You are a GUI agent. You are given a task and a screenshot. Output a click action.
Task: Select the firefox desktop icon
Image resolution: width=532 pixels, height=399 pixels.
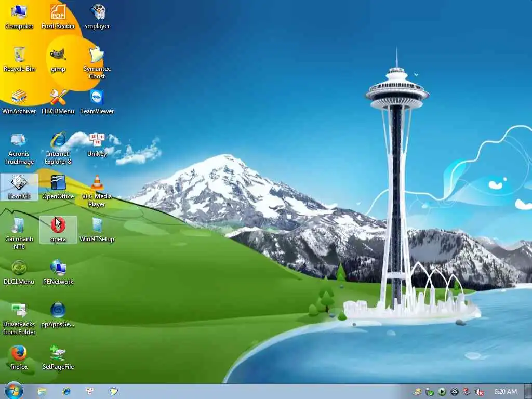[19, 357]
